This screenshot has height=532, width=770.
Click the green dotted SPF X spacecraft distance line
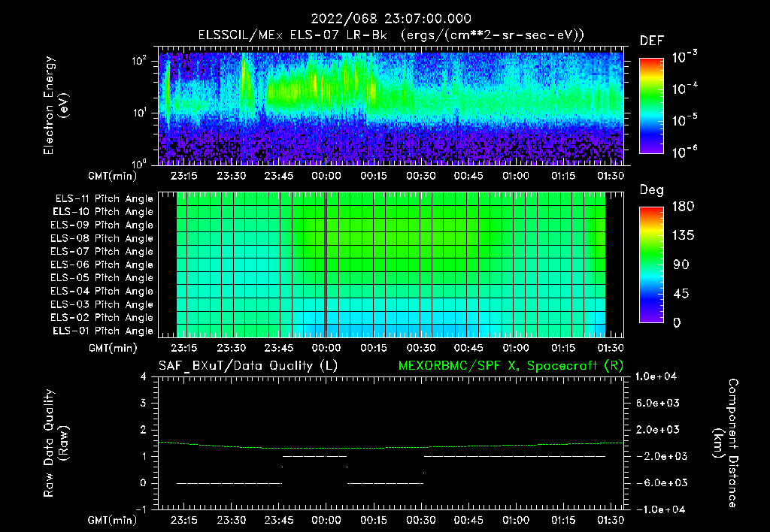coord(390,446)
